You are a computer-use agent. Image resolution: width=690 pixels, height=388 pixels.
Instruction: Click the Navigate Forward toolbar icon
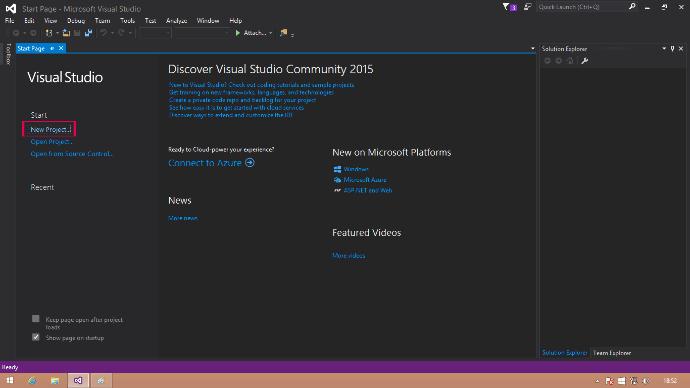(33, 33)
